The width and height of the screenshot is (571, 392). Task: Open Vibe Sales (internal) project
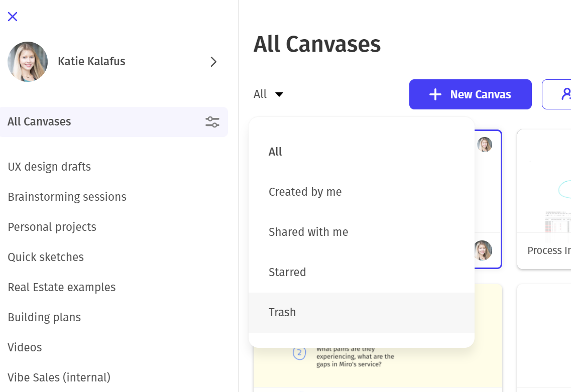pos(59,377)
